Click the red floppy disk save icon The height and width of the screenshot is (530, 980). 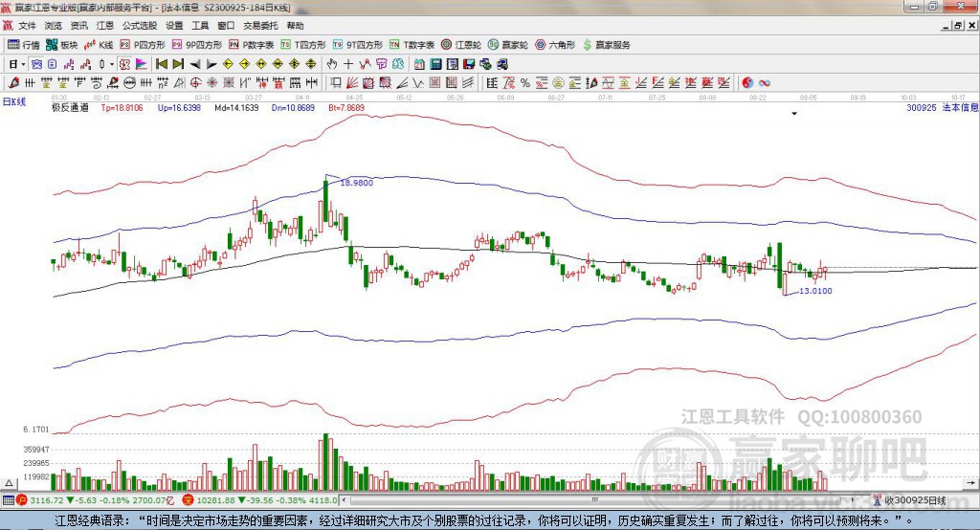(469, 64)
